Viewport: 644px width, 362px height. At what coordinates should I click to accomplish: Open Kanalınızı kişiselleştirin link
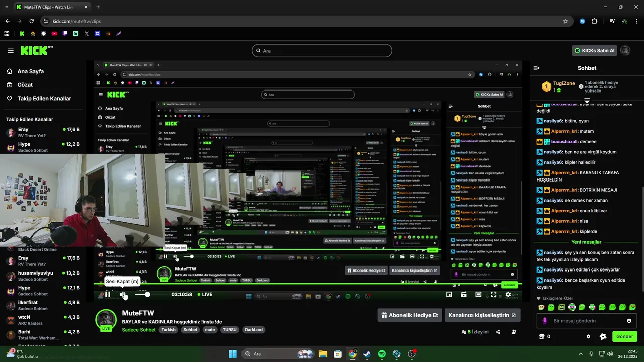(x=482, y=315)
